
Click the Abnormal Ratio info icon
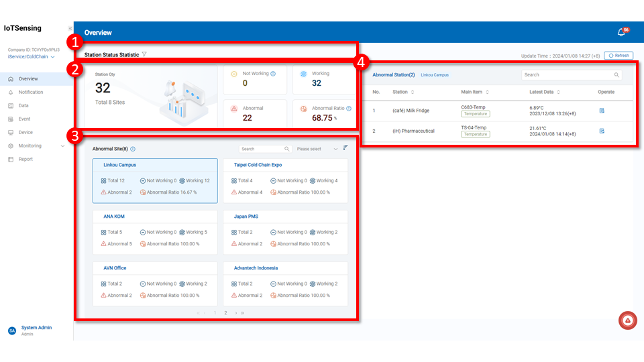[x=349, y=108]
